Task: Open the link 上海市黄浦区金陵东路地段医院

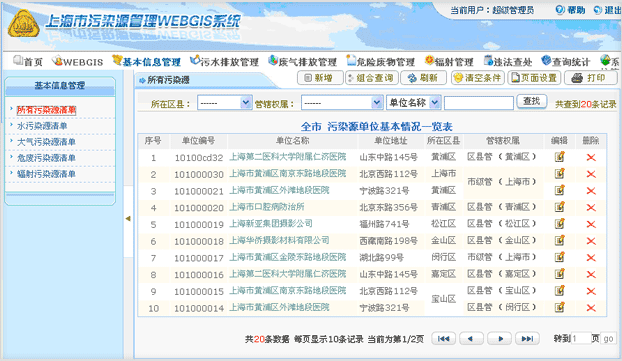Action: point(288,257)
